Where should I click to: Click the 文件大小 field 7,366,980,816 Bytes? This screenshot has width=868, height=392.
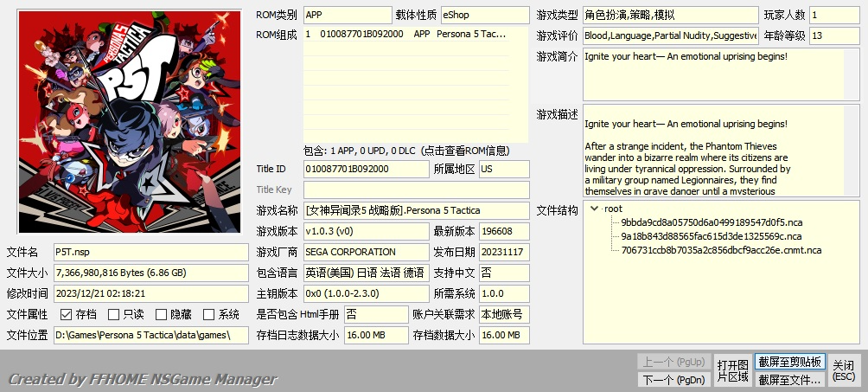tap(151, 273)
